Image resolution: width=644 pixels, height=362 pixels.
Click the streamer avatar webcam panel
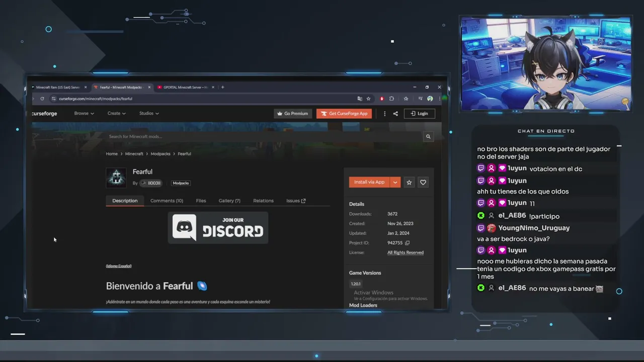coord(546,64)
